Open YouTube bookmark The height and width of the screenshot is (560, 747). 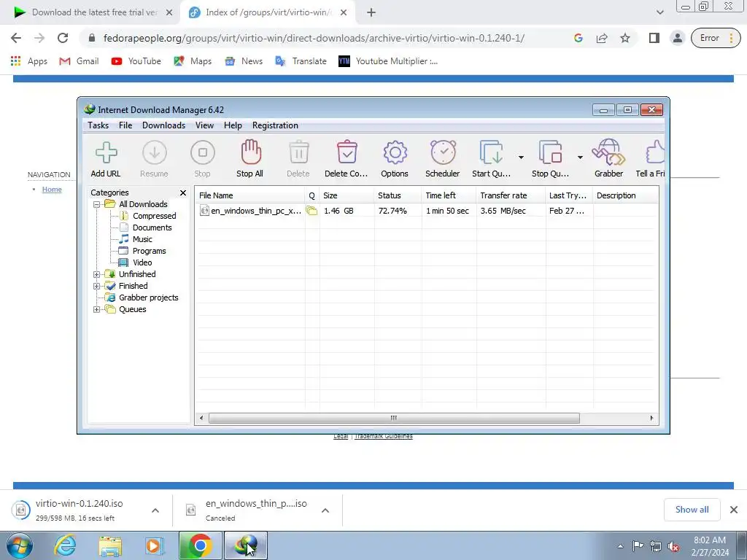coord(136,61)
